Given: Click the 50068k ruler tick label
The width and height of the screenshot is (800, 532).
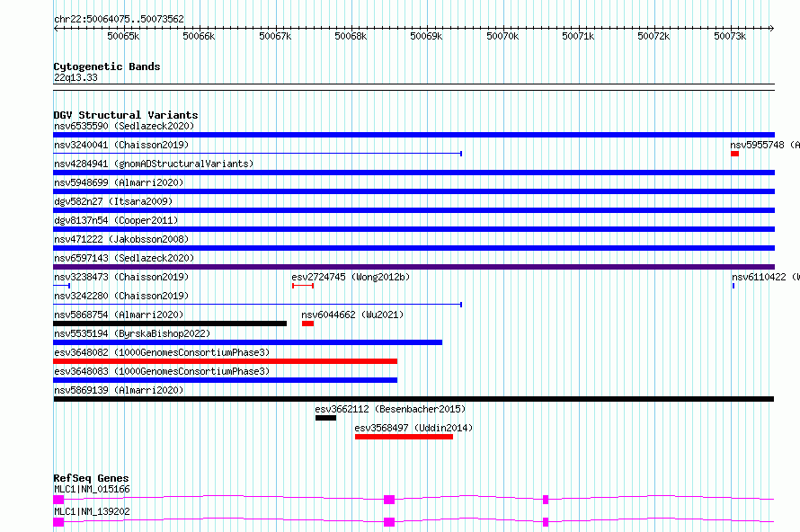Looking at the screenshot, I should pos(351,36).
